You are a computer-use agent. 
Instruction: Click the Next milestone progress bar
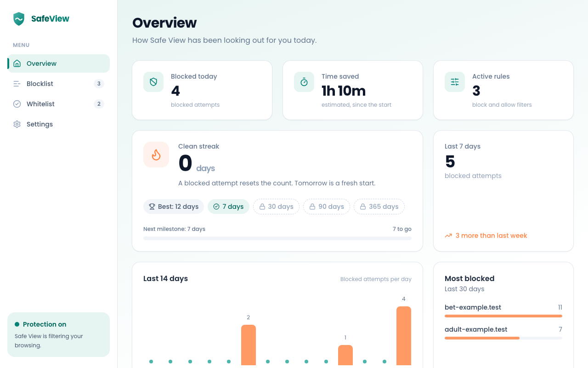click(x=277, y=238)
